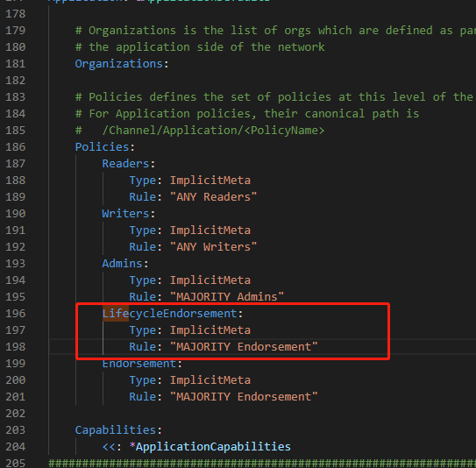Click the "LifecycleEndorsement:" key on line 196
476x468 pixels.
coord(173,314)
